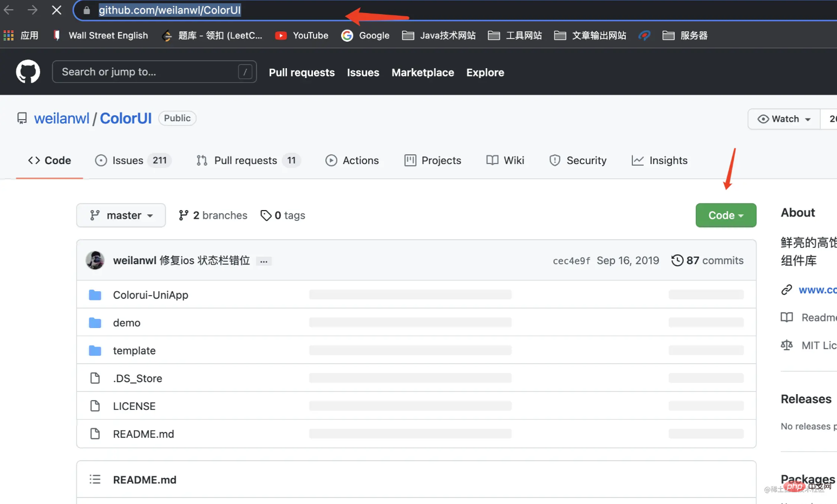837x504 pixels.
Task: Open the green Code dropdown button
Action: (726, 215)
